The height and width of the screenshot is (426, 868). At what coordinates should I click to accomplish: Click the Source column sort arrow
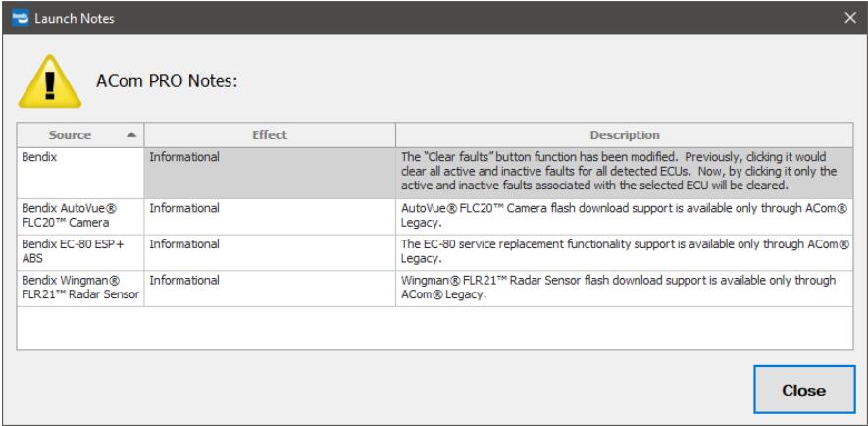[131, 134]
